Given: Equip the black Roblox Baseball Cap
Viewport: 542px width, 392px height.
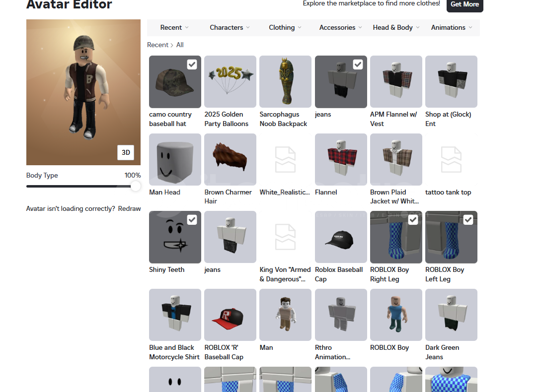Looking at the screenshot, I should (x=341, y=237).
